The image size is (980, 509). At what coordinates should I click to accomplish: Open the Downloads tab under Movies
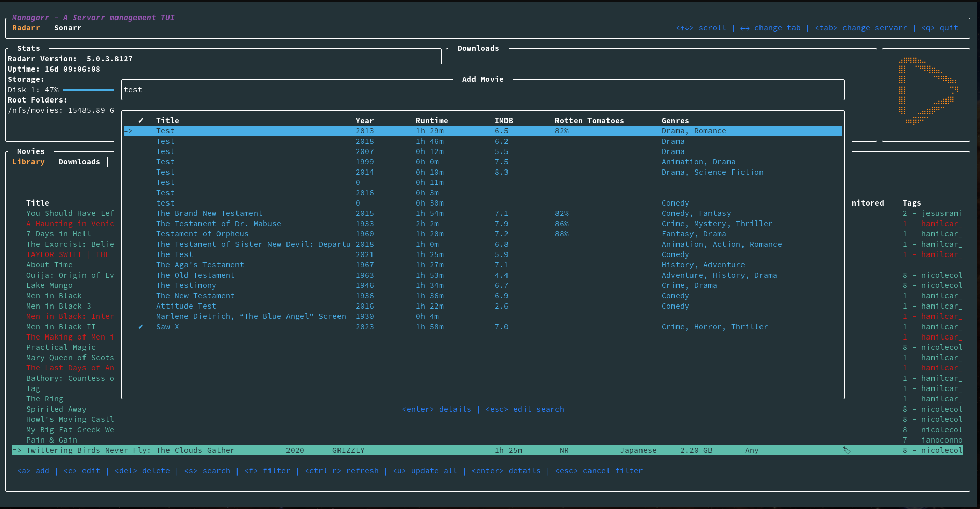pyautogui.click(x=79, y=162)
